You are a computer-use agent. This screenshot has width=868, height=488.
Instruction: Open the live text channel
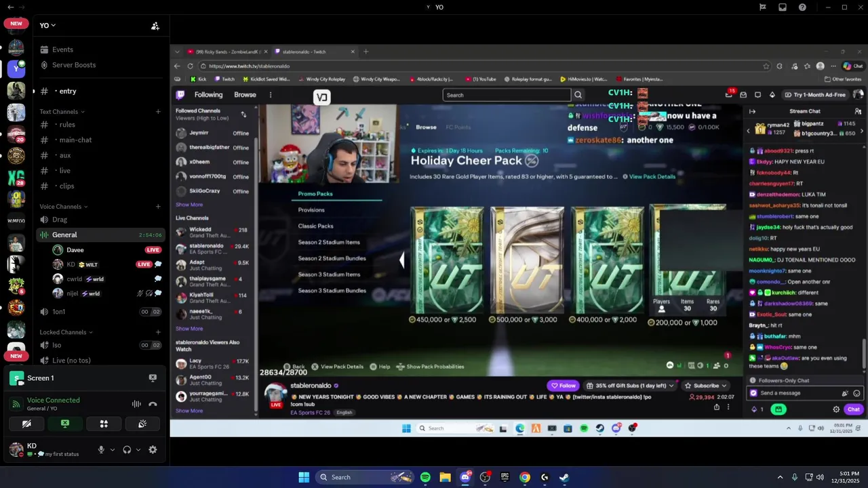coord(100,171)
